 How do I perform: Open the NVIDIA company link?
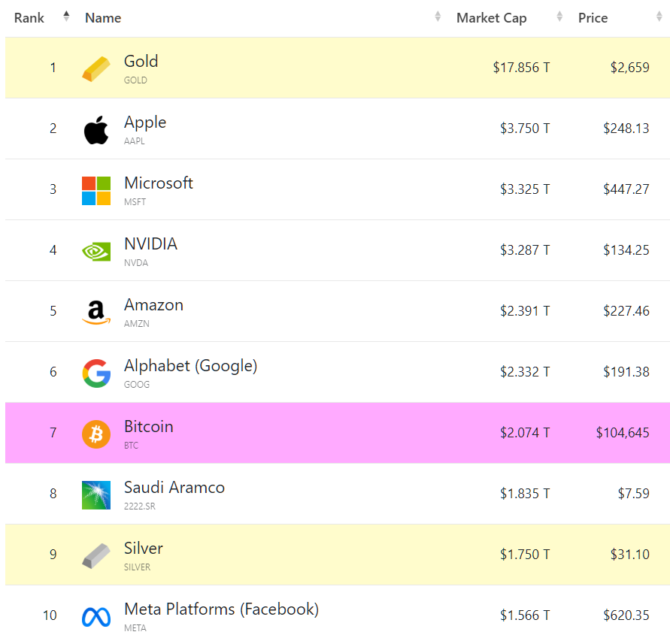point(150,244)
